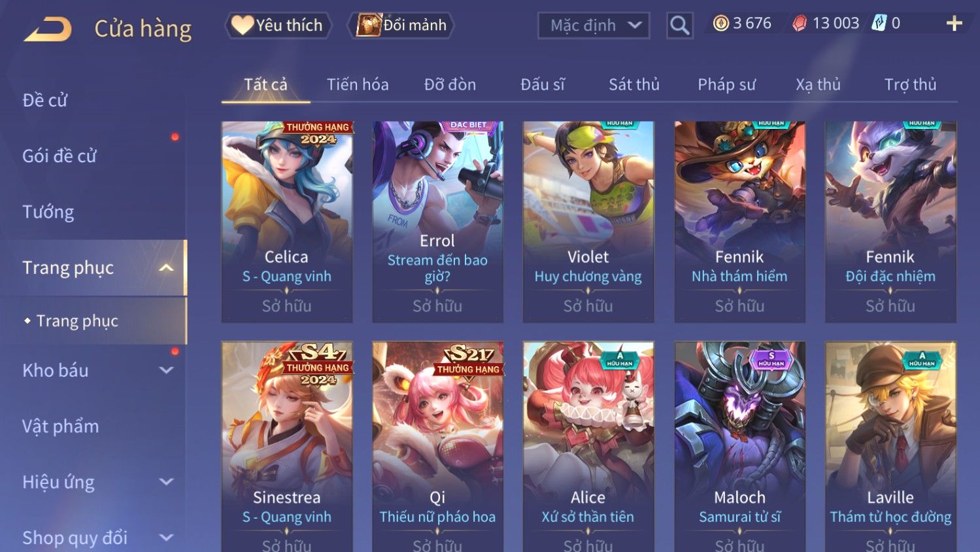This screenshot has height=552, width=980.
Task: Click the voucher ticket currency icon
Action: 879,24
